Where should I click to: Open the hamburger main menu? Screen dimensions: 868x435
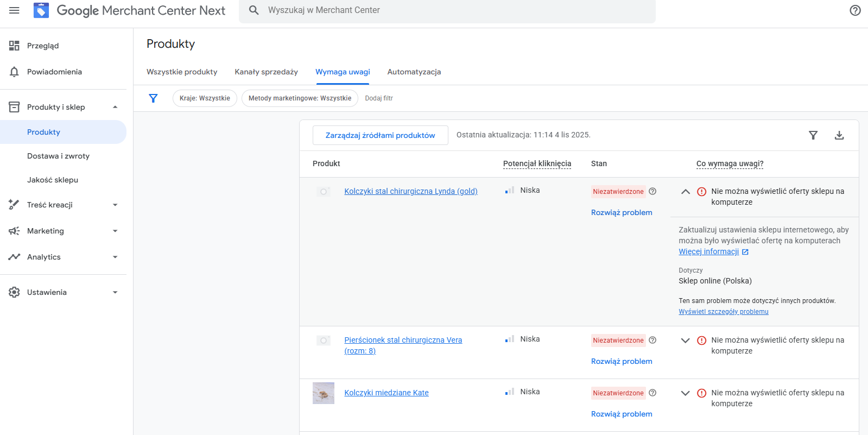pos(14,10)
